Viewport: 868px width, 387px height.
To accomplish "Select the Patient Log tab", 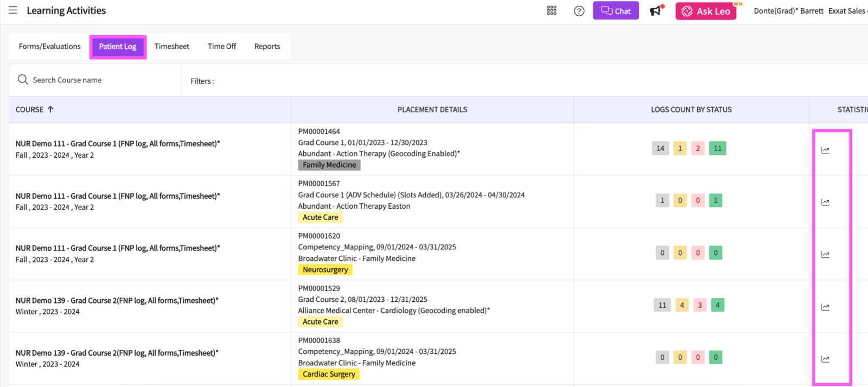I will 118,47.
